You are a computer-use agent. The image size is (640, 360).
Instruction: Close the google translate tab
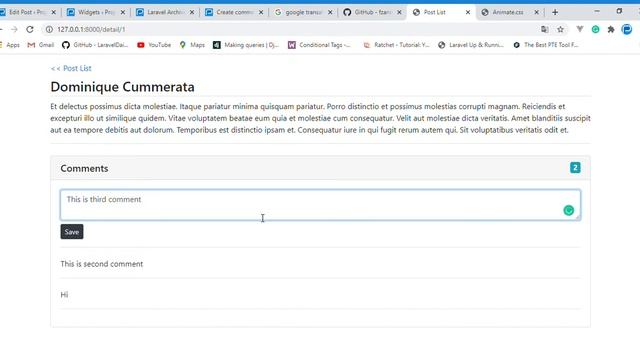click(330, 12)
